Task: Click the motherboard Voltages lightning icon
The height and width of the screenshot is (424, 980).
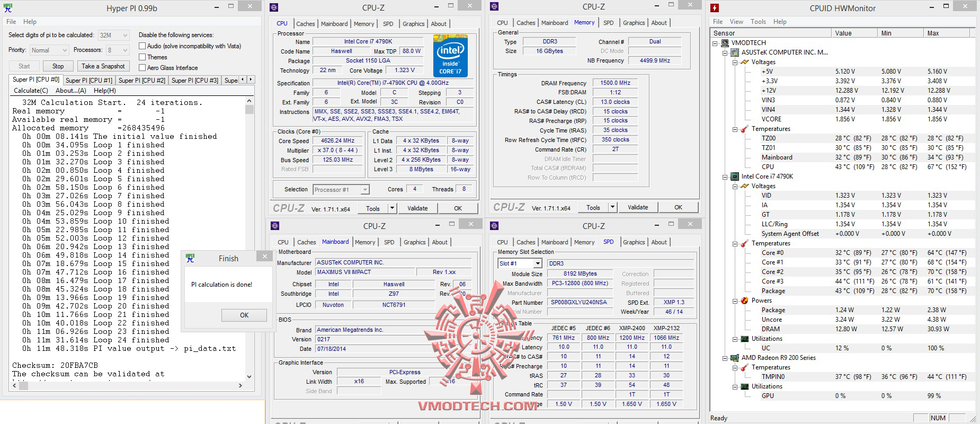Action: coord(745,62)
